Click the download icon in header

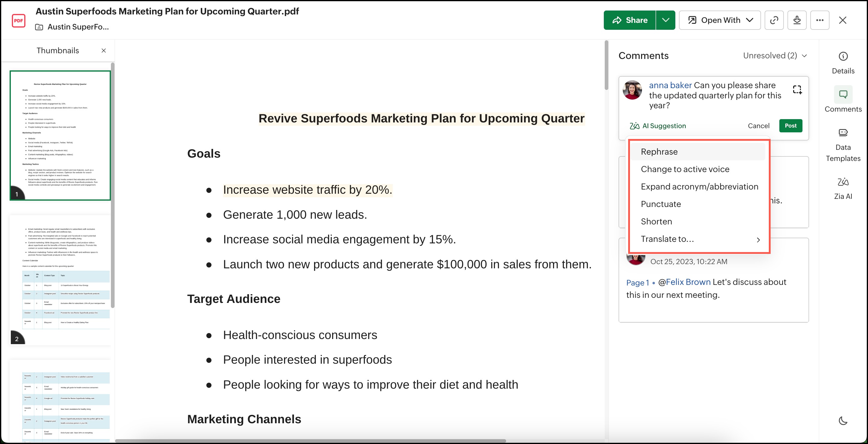pos(796,20)
